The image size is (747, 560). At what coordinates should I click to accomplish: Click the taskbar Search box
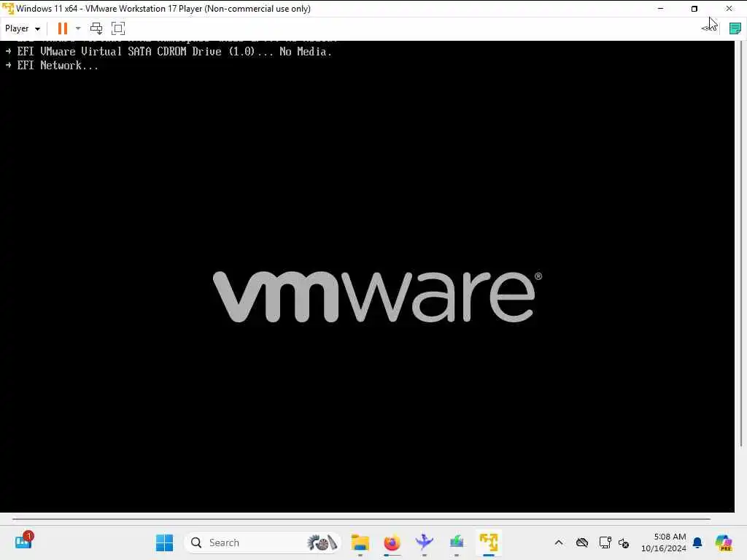click(263, 542)
